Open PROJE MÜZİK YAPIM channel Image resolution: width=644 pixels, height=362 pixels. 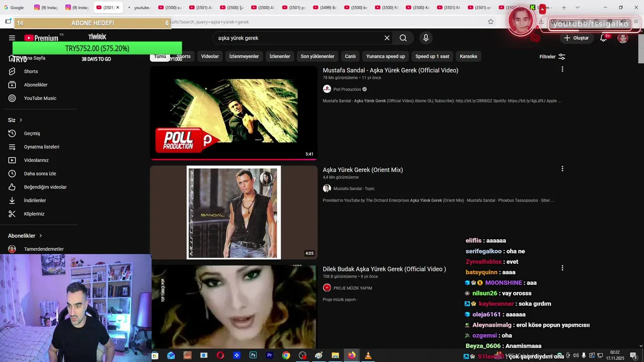353,288
